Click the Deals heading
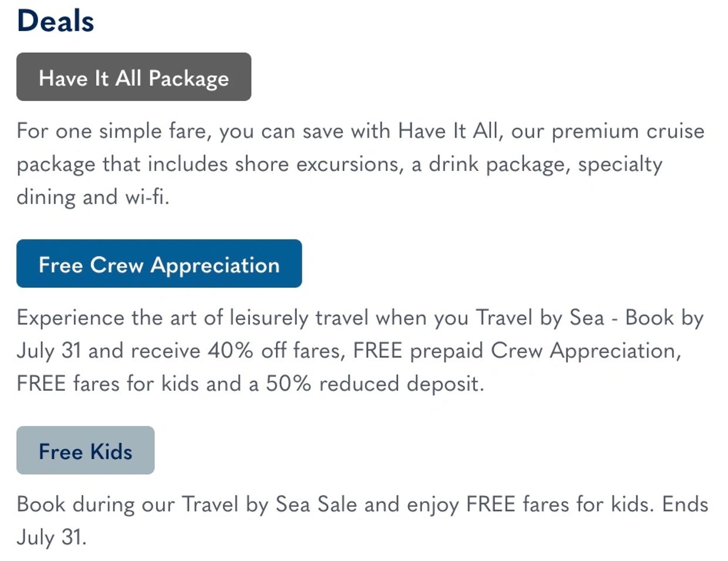 56,21
